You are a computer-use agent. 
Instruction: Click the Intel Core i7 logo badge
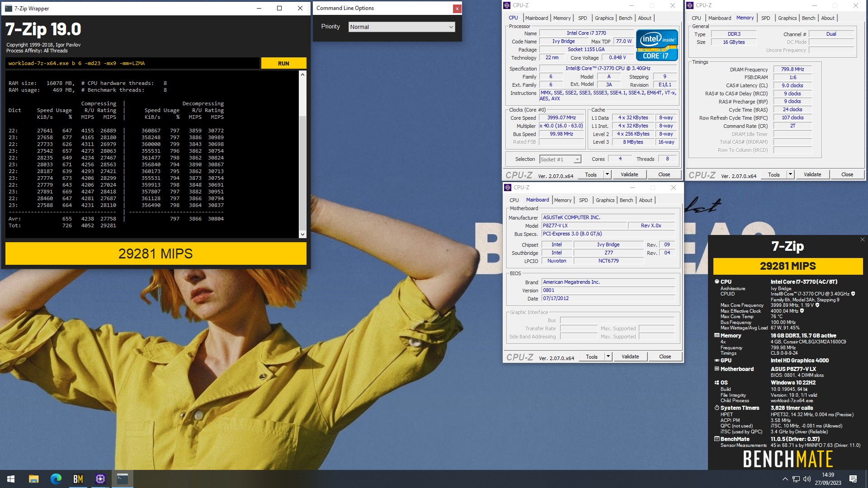tap(657, 45)
